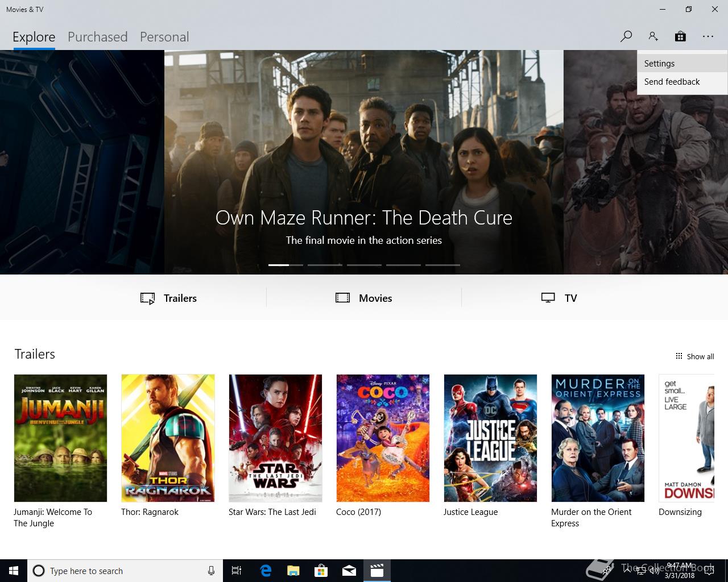Open the Coco (2017) poster
728x582 pixels.
point(383,438)
